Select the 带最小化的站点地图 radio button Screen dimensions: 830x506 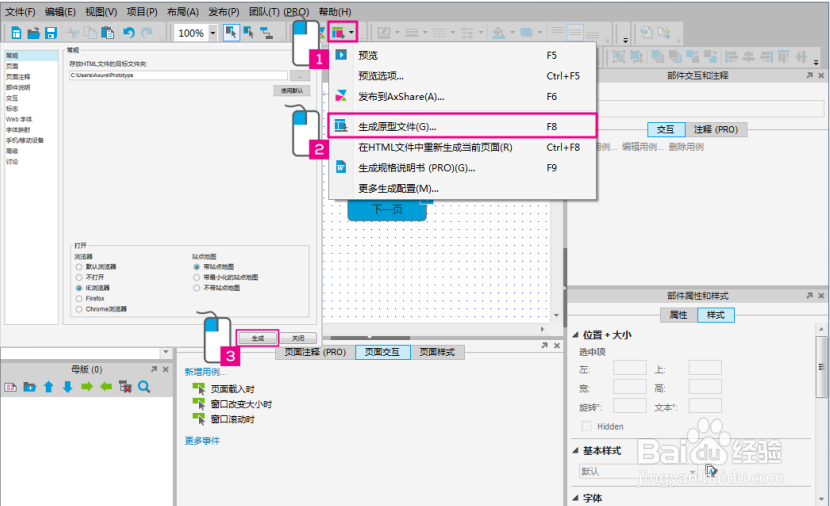196,277
